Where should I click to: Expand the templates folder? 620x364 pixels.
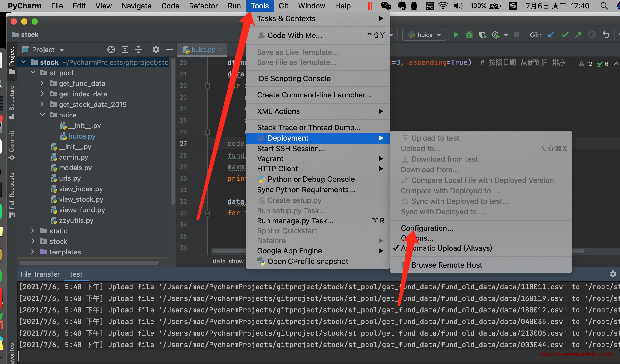point(33,252)
